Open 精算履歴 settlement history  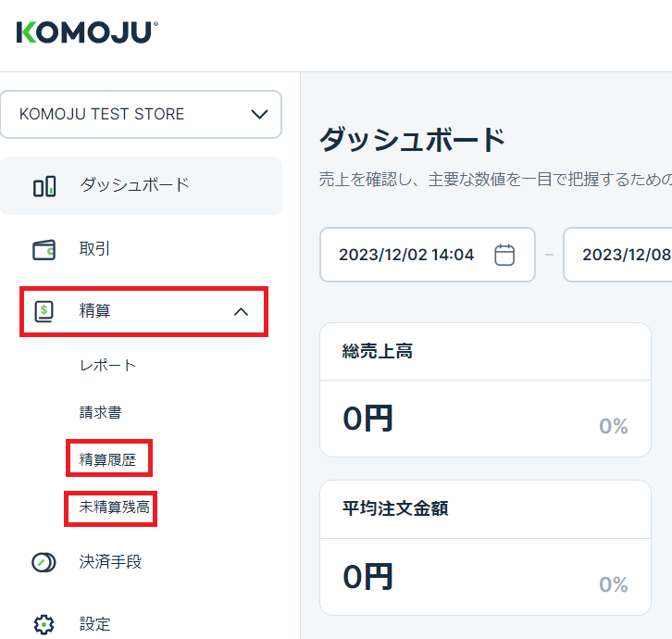(108, 458)
